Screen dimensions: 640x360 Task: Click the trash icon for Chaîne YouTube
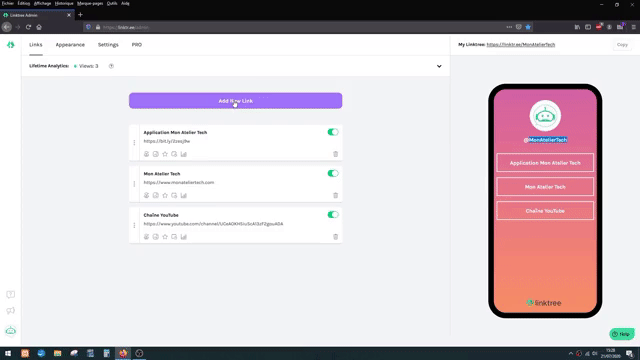click(336, 237)
